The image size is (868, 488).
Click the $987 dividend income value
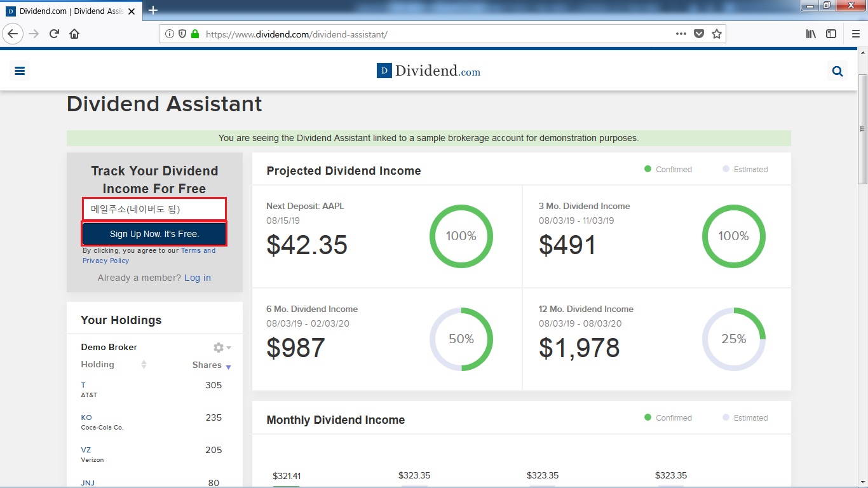(x=295, y=348)
